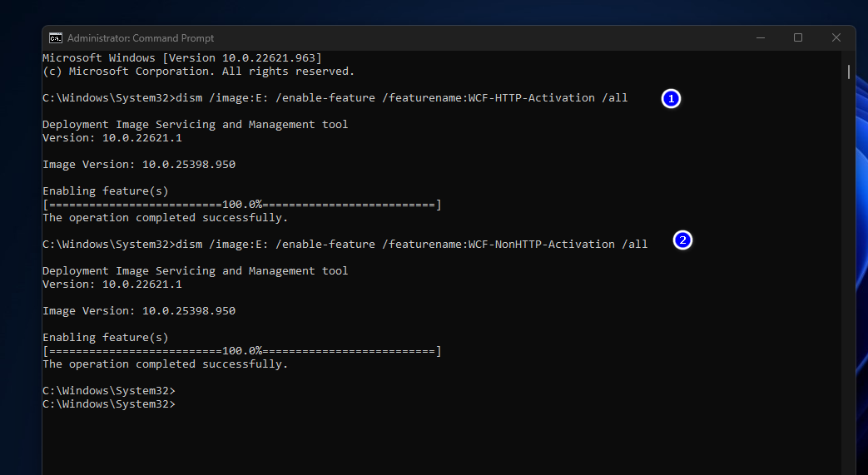Click the WCF-NonHTTP-Activation dism command line

(345, 244)
